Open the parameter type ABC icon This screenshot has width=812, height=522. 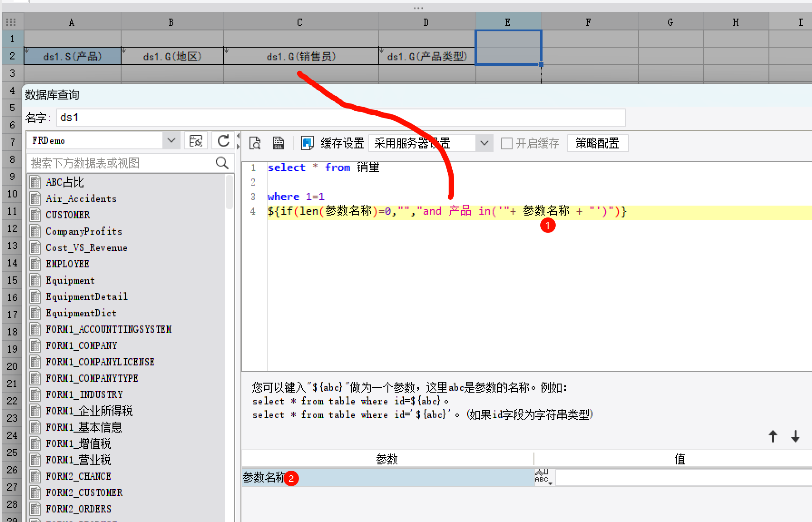pos(543,478)
